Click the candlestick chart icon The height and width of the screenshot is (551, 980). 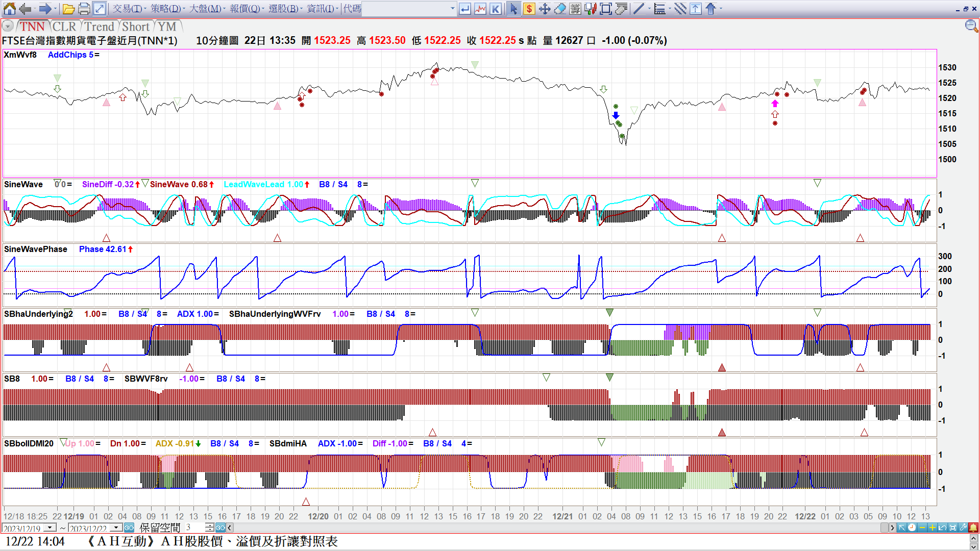coord(591,9)
